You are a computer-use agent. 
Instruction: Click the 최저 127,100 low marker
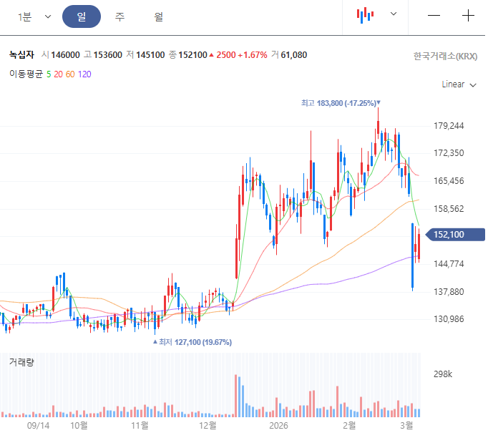(x=192, y=342)
